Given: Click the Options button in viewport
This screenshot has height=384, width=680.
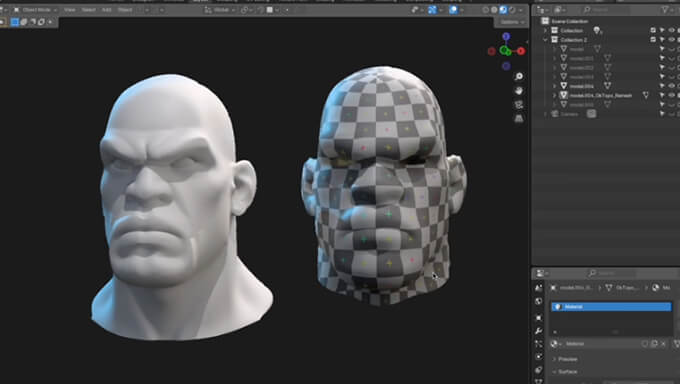Looking at the screenshot, I should click(x=512, y=22).
